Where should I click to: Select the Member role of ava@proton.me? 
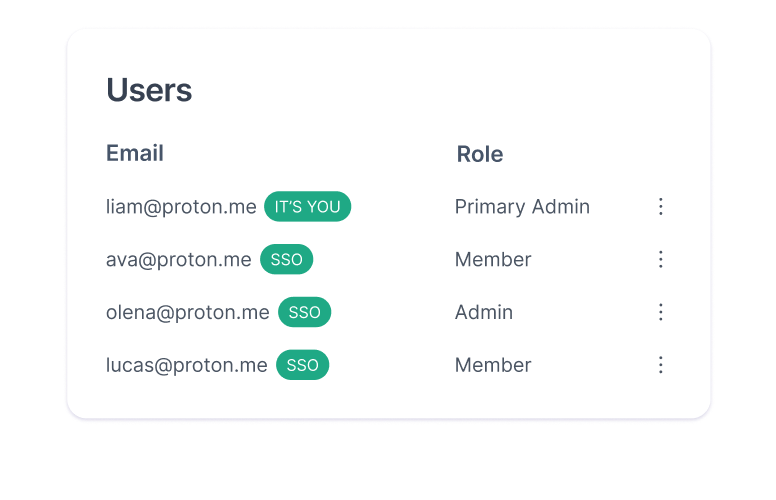click(x=493, y=260)
